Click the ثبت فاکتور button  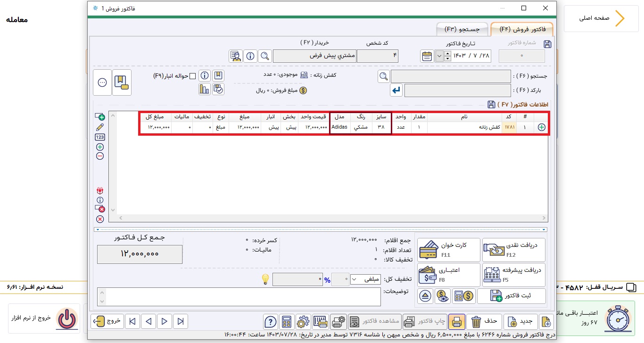click(512, 296)
